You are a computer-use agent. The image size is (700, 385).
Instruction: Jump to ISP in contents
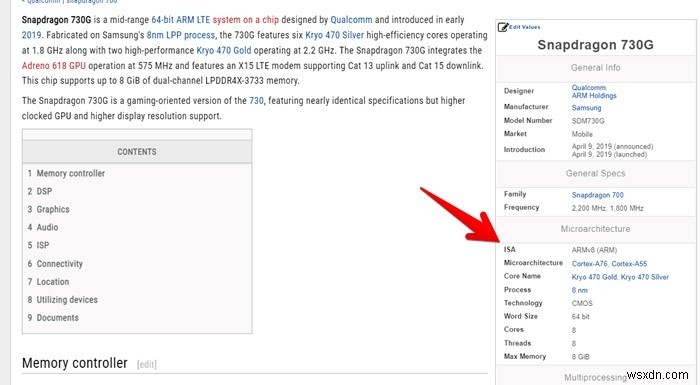tap(43, 245)
